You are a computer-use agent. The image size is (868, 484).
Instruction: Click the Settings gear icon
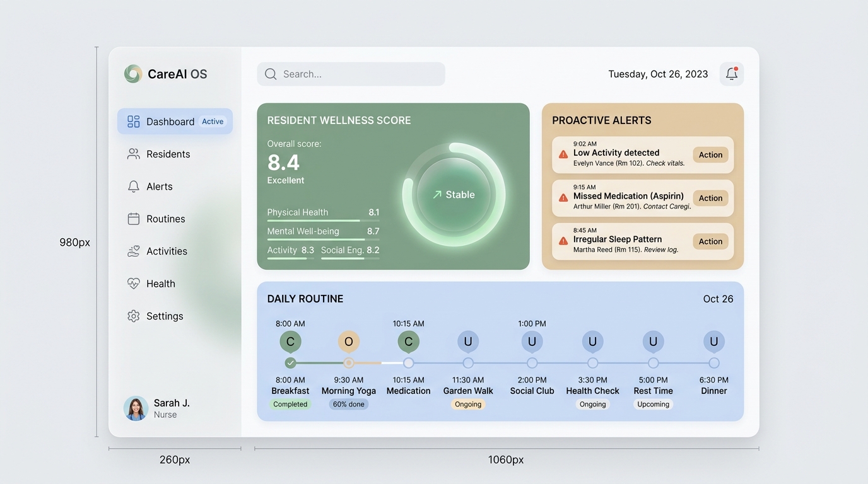tap(133, 316)
